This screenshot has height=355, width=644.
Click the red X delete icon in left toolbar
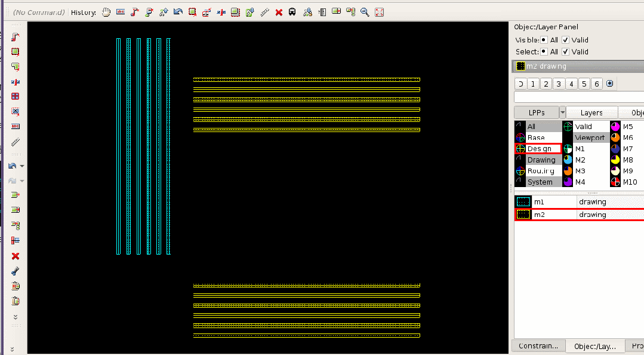(15, 256)
